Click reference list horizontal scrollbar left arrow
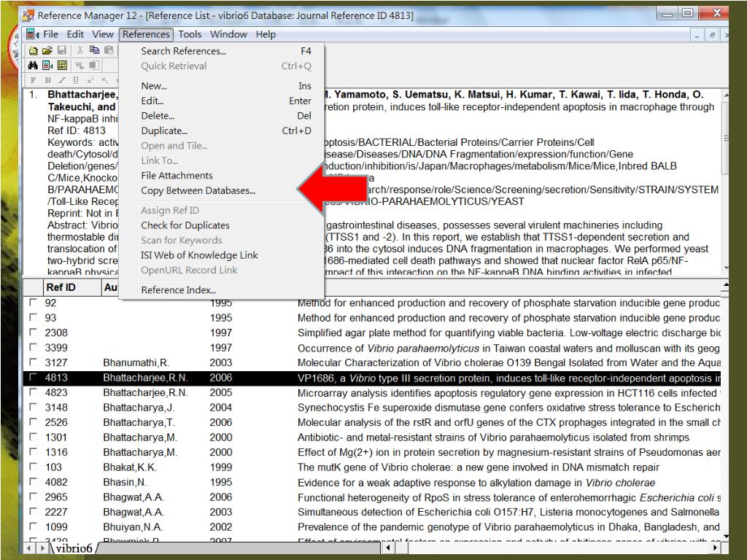Viewport: 747px width, 560px height. coord(389,548)
